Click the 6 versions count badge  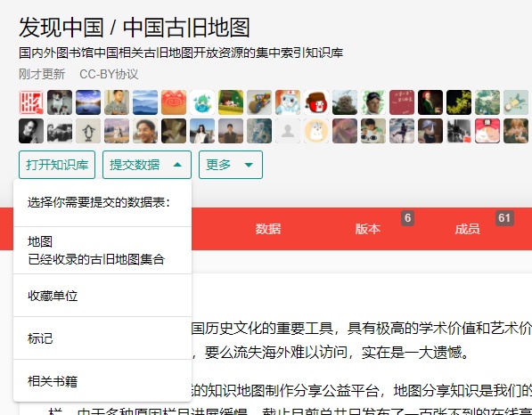(408, 218)
